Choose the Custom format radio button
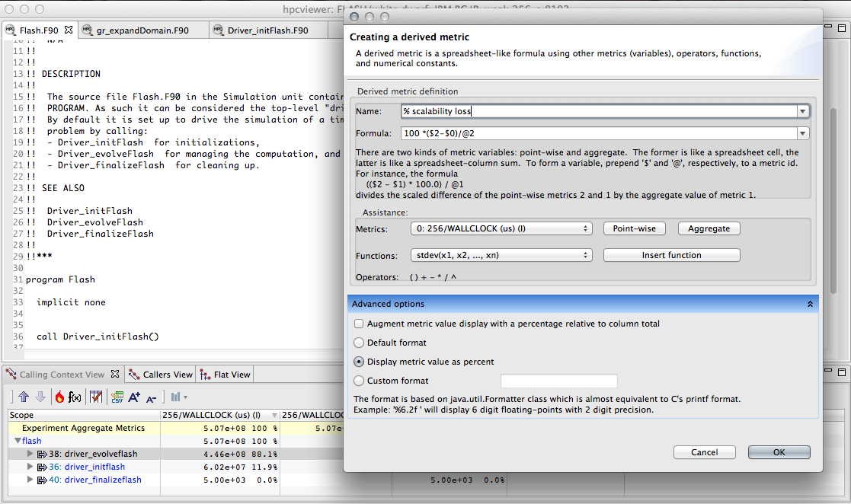 coord(359,381)
